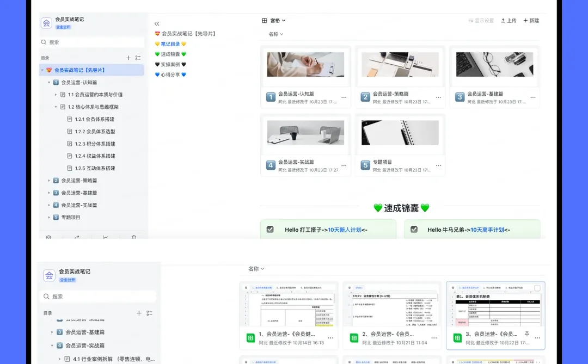Viewport: 588px width, 364px height.
Task: Click the 上传 upload button
Action: [509, 21]
